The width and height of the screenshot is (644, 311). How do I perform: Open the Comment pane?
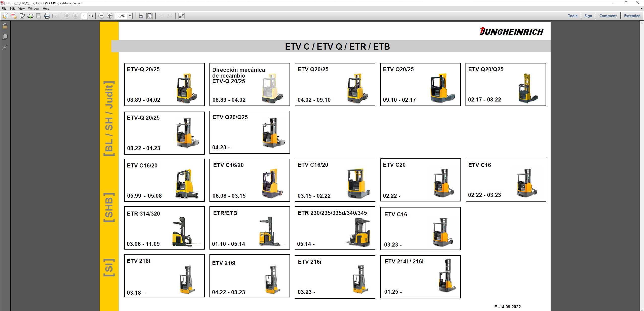click(608, 16)
